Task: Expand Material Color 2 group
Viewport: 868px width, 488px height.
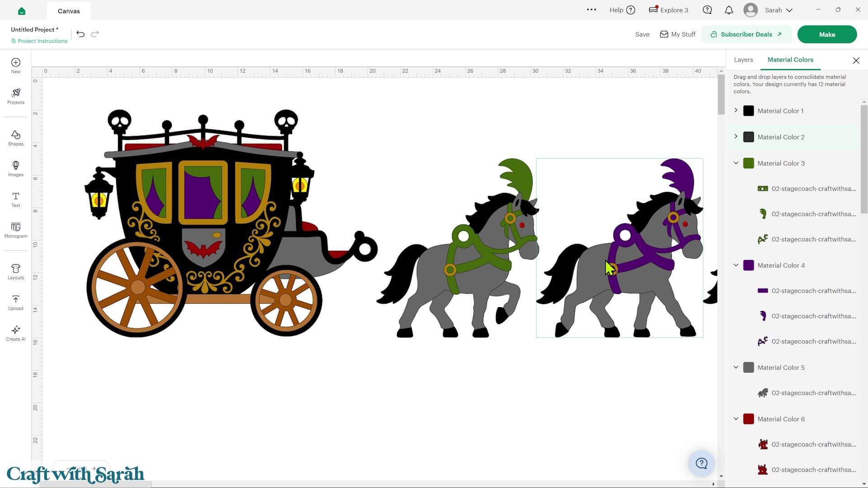Action: [x=736, y=136]
